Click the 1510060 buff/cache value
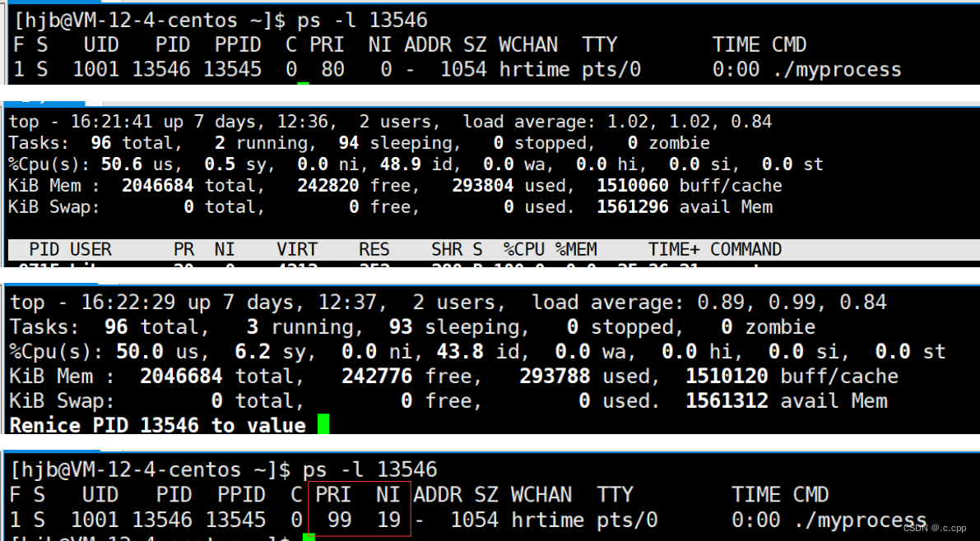The height and width of the screenshot is (541, 980). coord(633,186)
